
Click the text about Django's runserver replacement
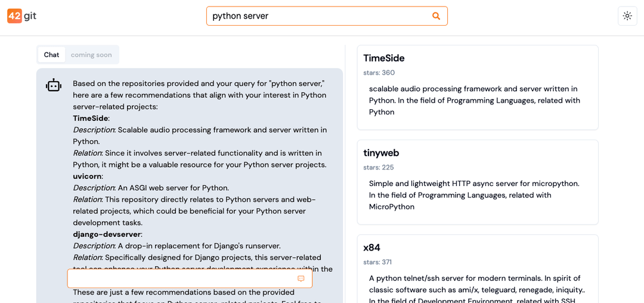coord(199,246)
